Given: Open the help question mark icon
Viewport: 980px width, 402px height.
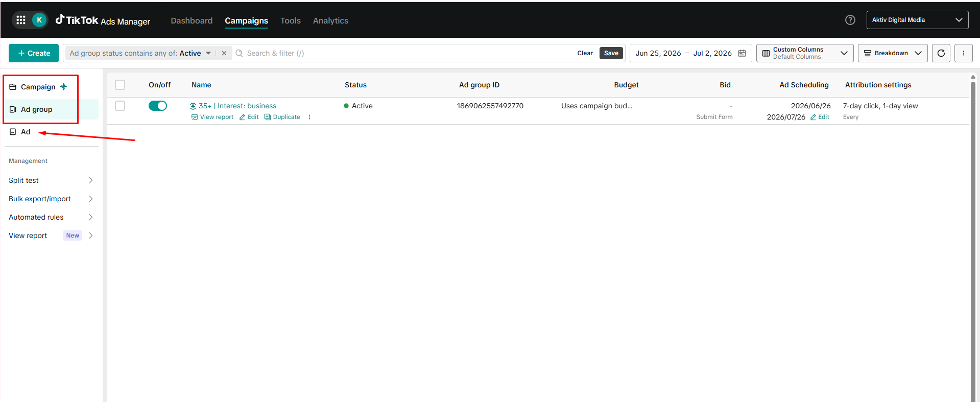Looking at the screenshot, I should pos(850,20).
